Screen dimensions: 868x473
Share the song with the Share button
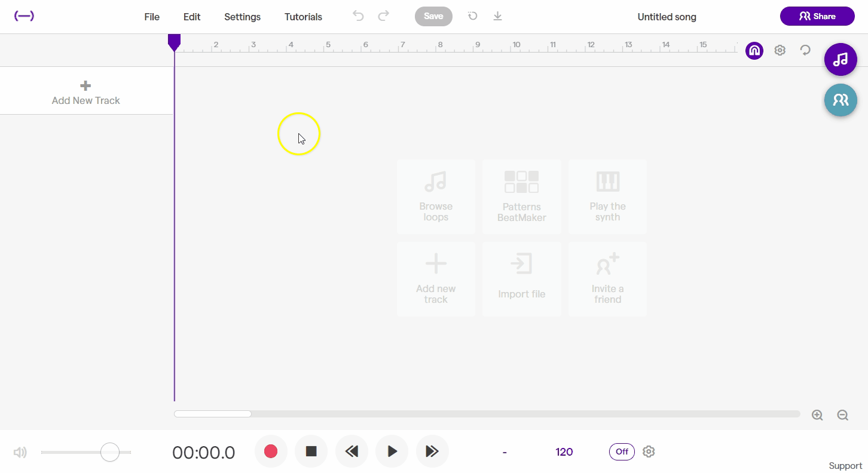(817, 16)
